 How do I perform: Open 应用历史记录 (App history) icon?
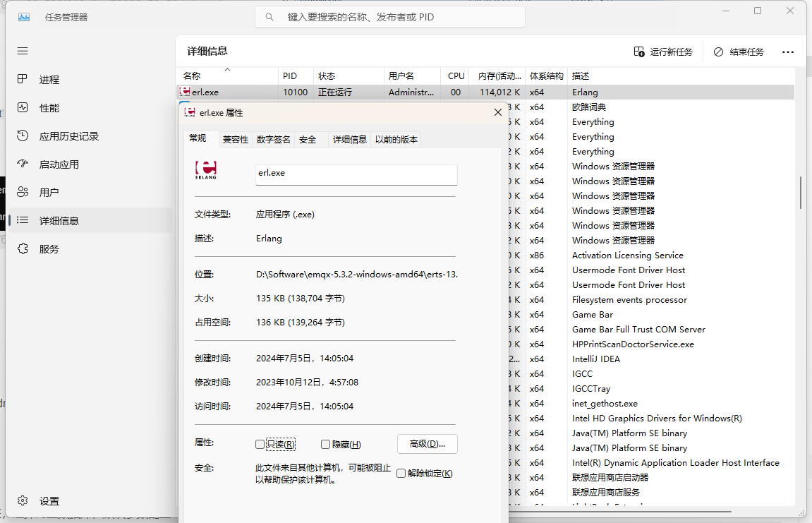point(23,136)
